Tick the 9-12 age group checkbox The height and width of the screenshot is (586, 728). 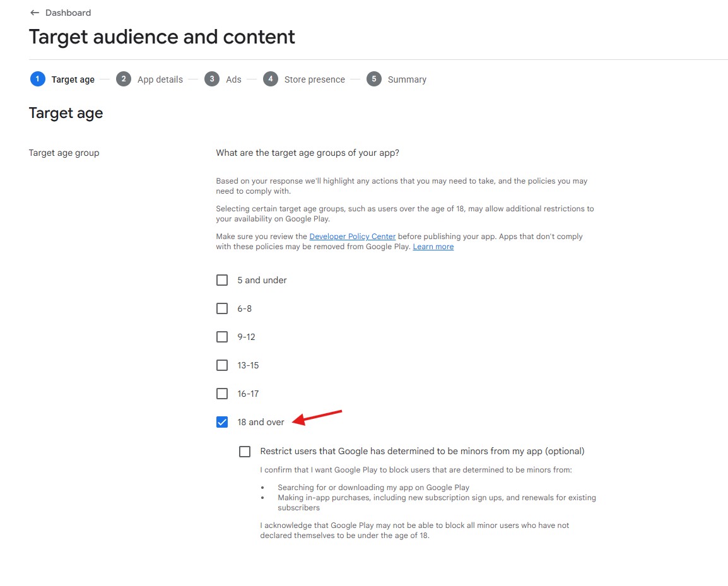(x=222, y=337)
